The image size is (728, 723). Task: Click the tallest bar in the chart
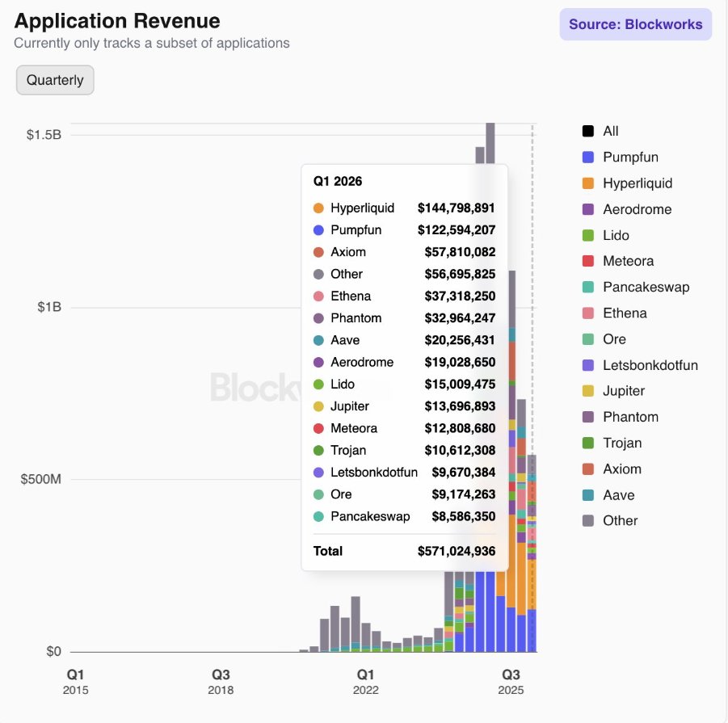coord(490,144)
